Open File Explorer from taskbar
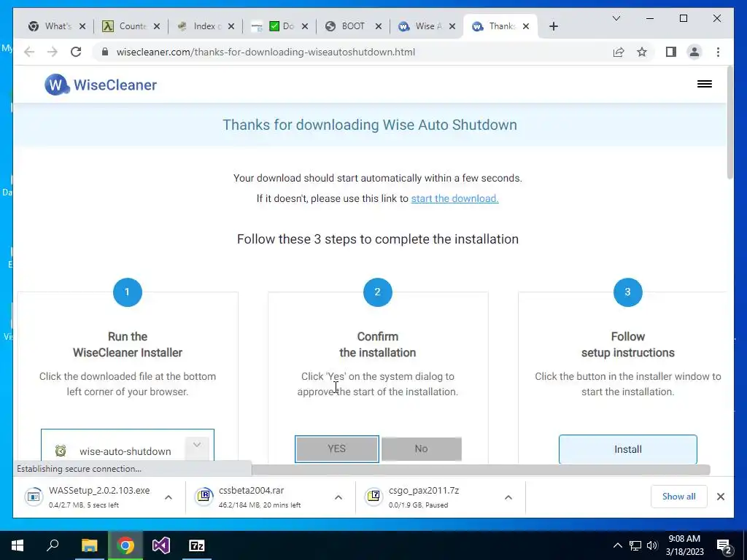Viewport: 747px width, 560px height. point(89,545)
